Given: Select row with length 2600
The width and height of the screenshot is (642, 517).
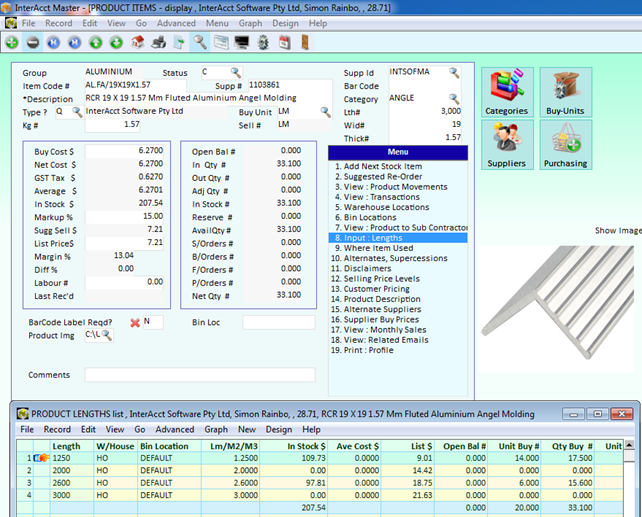Looking at the screenshot, I should [319, 483].
